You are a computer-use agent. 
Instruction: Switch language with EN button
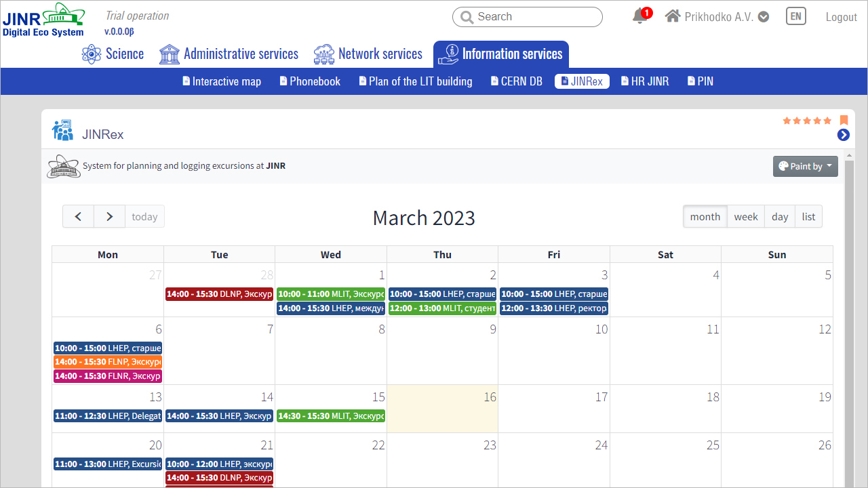[795, 17]
